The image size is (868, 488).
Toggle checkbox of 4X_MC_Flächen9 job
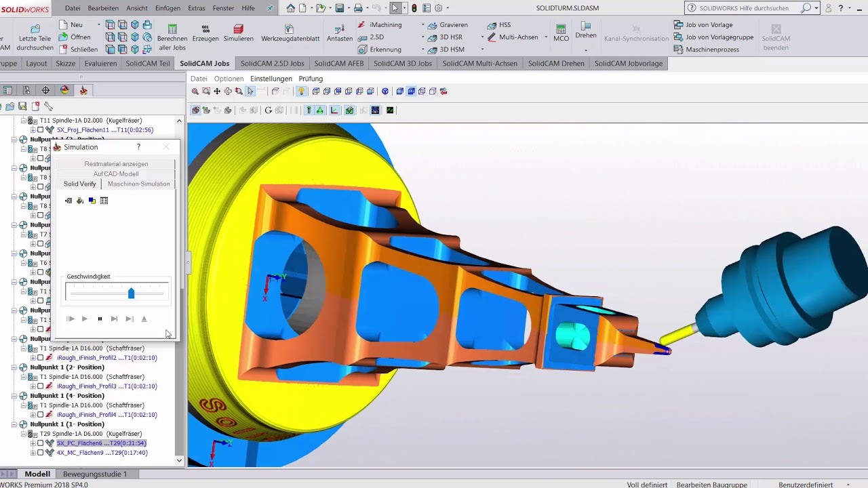pos(41,453)
